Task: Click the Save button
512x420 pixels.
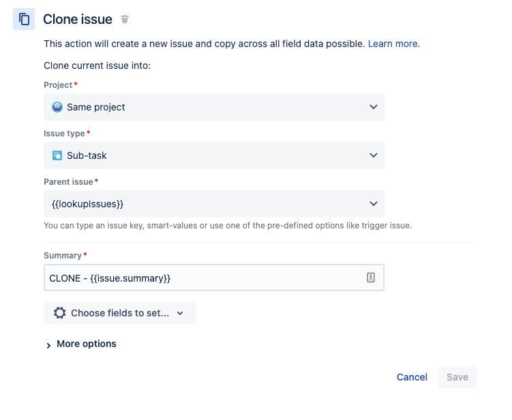Action: point(457,377)
